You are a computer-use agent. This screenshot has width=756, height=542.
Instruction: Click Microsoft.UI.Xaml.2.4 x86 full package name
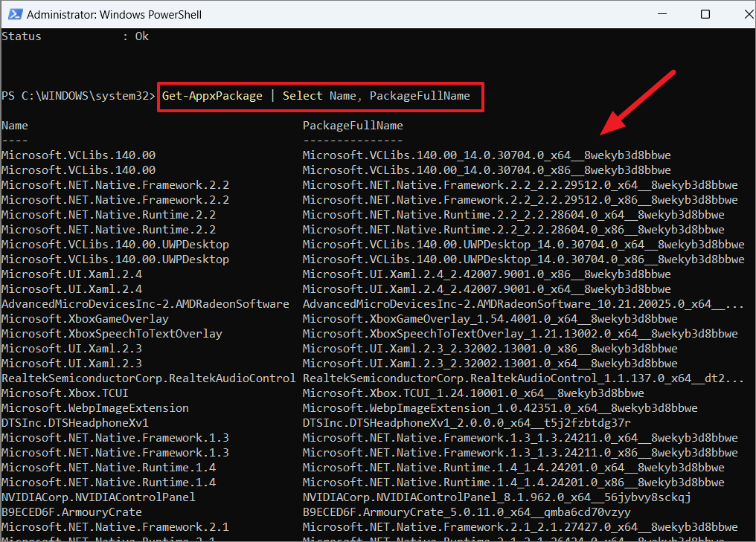coord(487,274)
